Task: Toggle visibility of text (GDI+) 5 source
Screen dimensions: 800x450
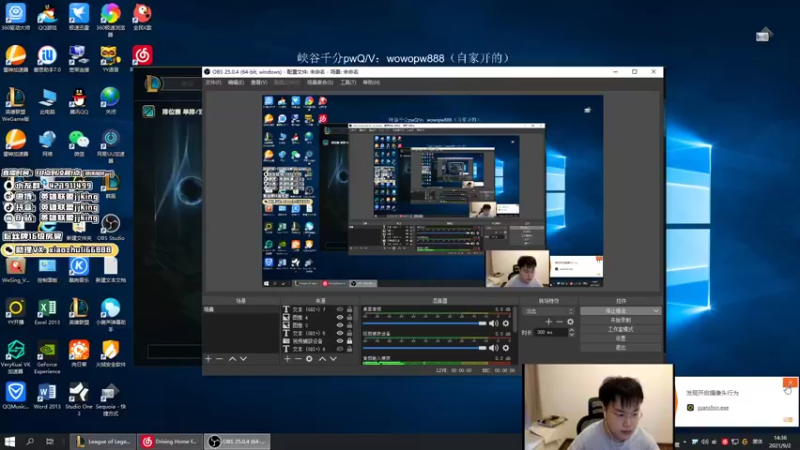Action: point(340,333)
